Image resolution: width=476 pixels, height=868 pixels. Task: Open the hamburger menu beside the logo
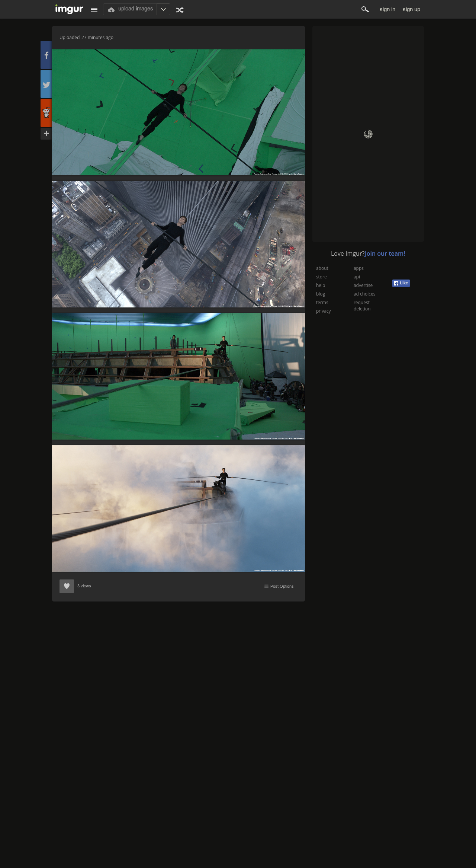(94, 10)
